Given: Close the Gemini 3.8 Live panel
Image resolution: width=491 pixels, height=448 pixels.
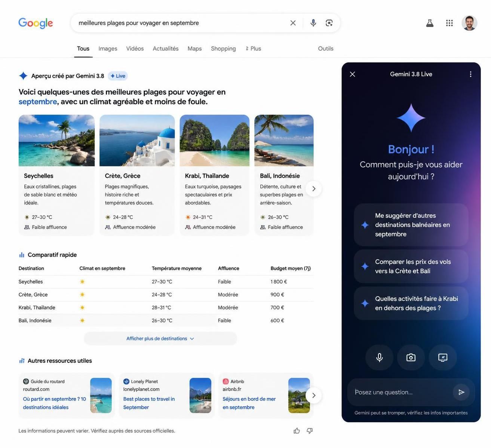Looking at the screenshot, I should pos(352,74).
